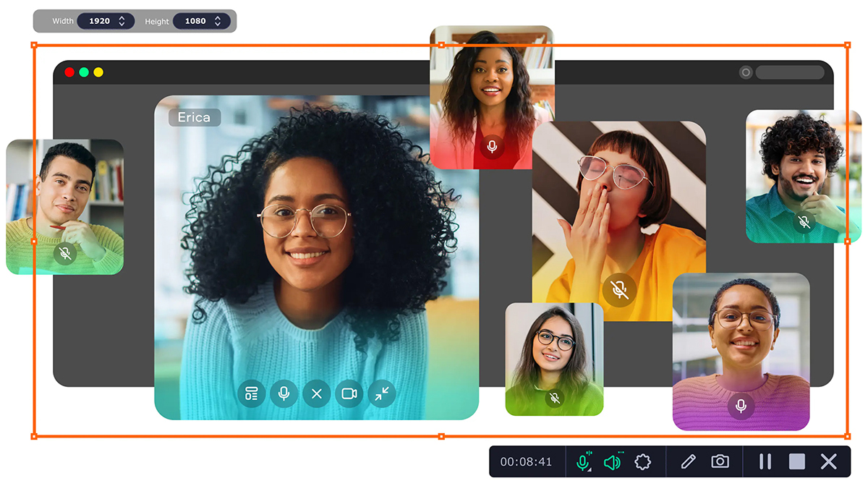Pause the screen recording
Screen dimensions: 868x486
coord(764,461)
